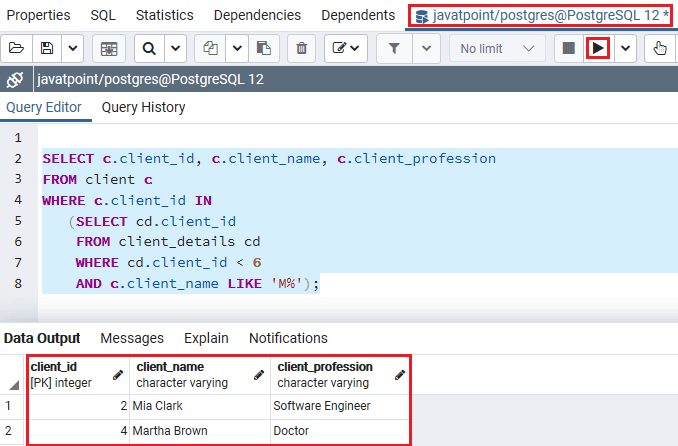This screenshot has height=446, width=678.
Task: Click the Save File disk icon
Action: coord(46,48)
